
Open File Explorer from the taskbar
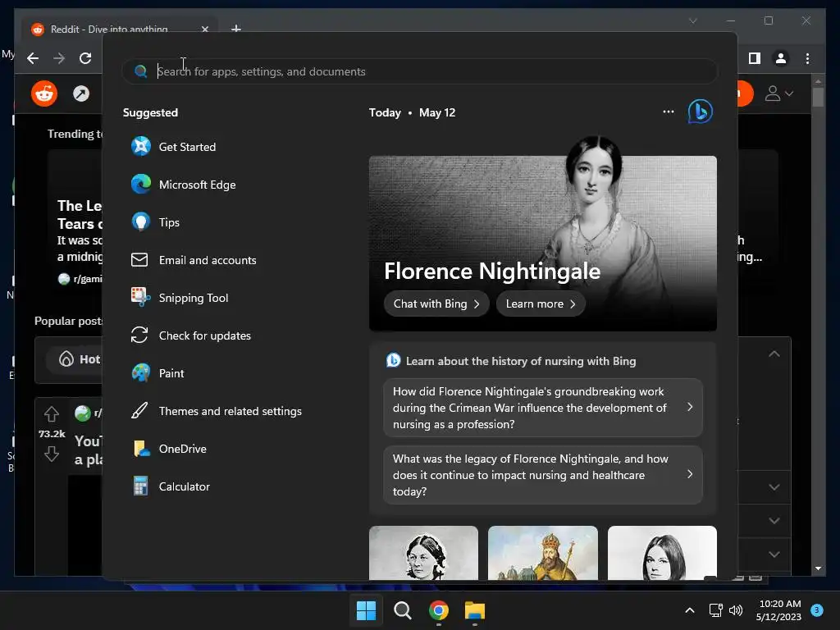(x=475, y=610)
